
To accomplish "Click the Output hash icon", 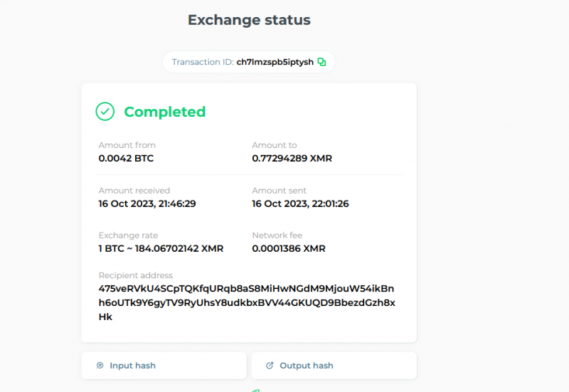I will tap(270, 366).
